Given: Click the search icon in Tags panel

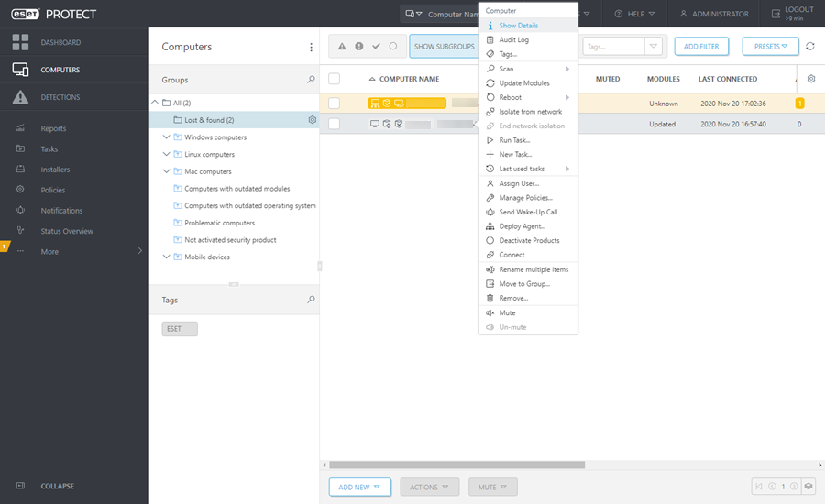Looking at the screenshot, I should [x=311, y=300].
